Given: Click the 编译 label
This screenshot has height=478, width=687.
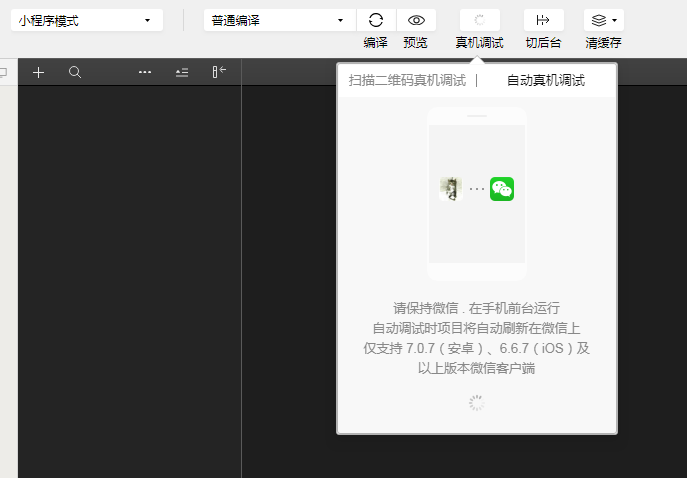Looking at the screenshot, I should click(375, 43).
